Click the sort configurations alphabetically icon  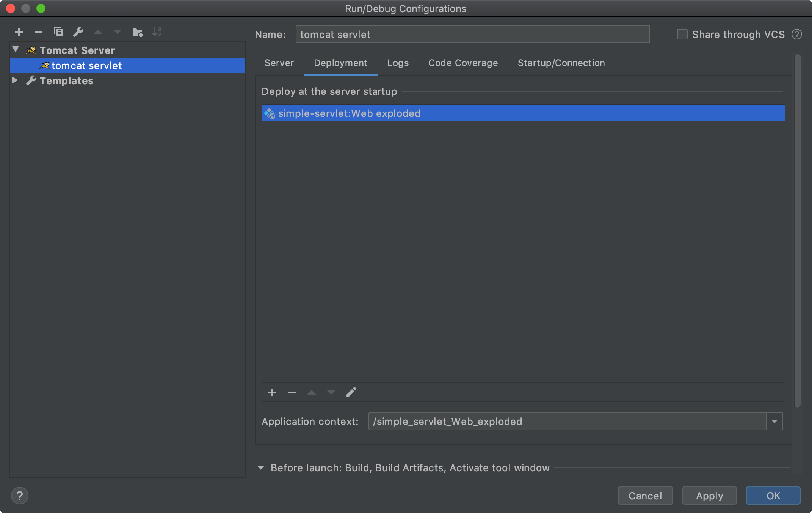pos(157,32)
